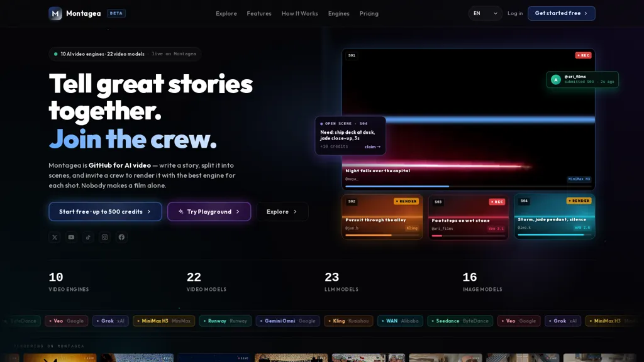Click the OPEN SCENE S04 card
The image size is (644, 362).
[x=350, y=136]
